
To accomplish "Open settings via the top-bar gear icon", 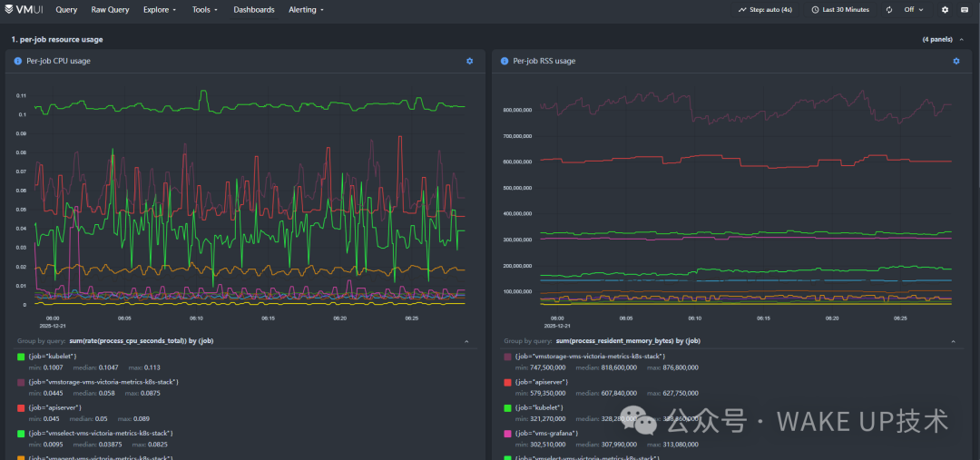I will 945,10.
